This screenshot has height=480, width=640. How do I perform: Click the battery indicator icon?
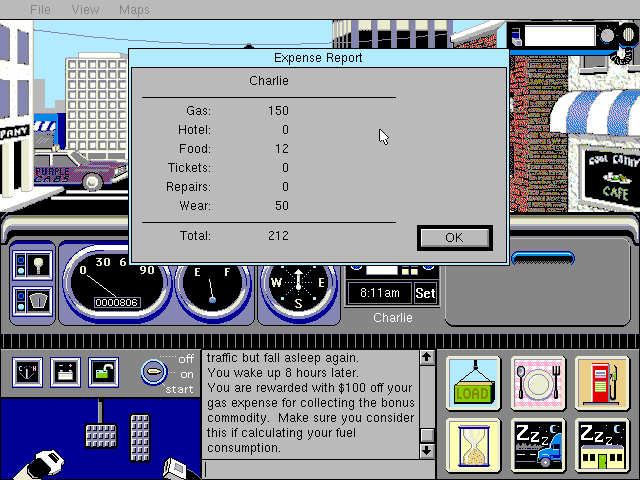click(x=65, y=372)
